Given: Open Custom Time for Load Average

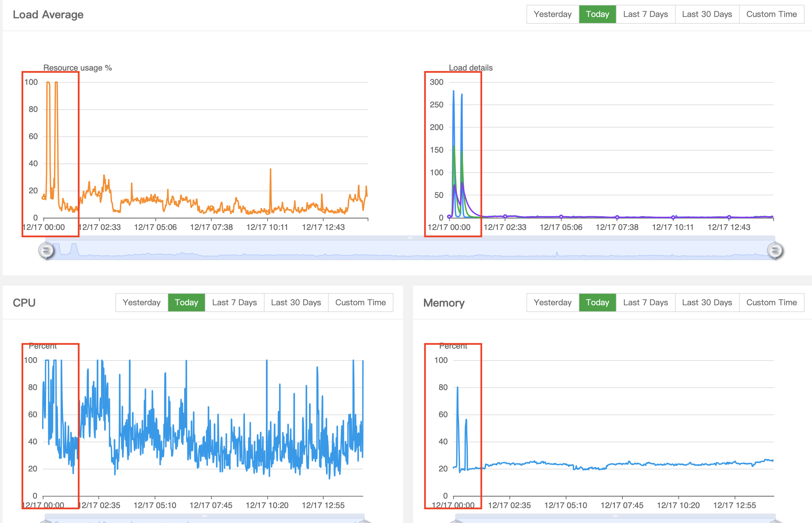Looking at the screenshot, I should [x=771, y=14].
